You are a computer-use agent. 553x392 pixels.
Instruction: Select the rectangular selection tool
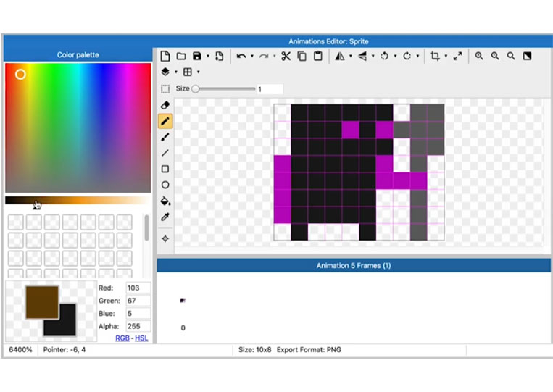click(165, 89)
